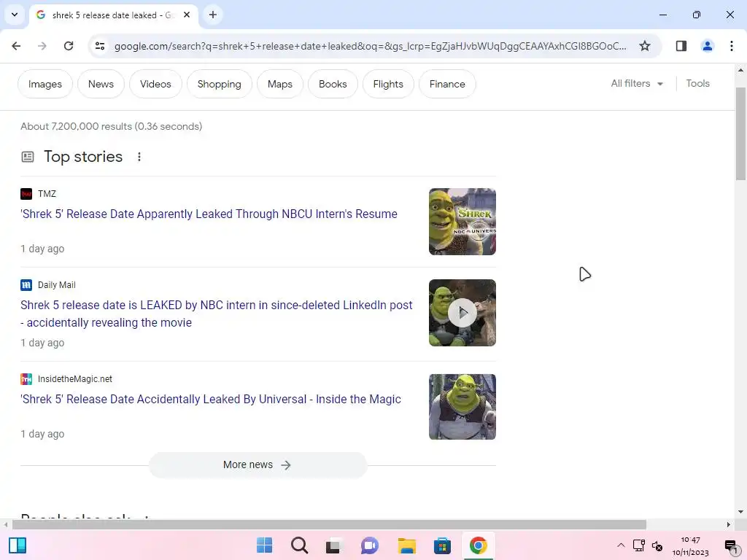Open tab search dropdown arrow
Screen dimensions: 747x560
(15, 15)
